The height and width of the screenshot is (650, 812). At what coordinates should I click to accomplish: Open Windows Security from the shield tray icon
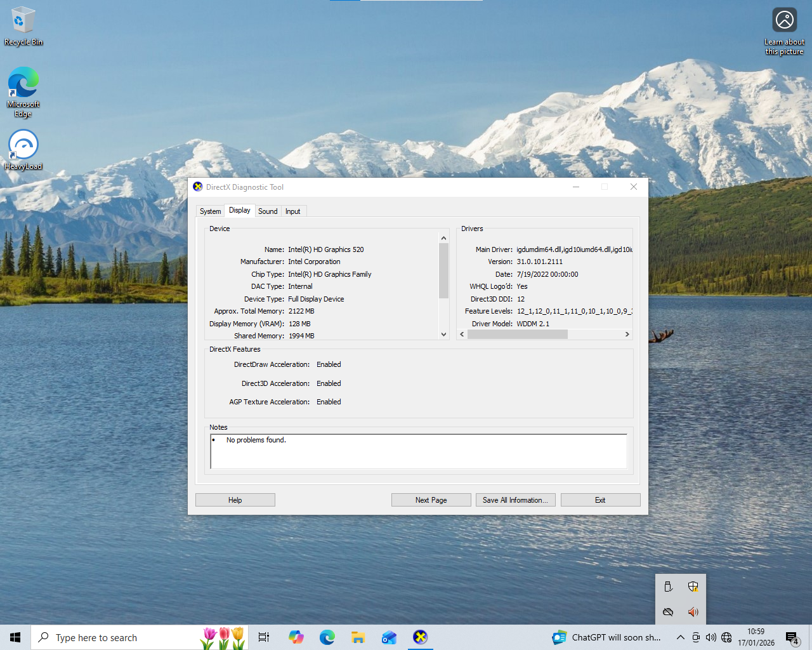pos(693,587)
